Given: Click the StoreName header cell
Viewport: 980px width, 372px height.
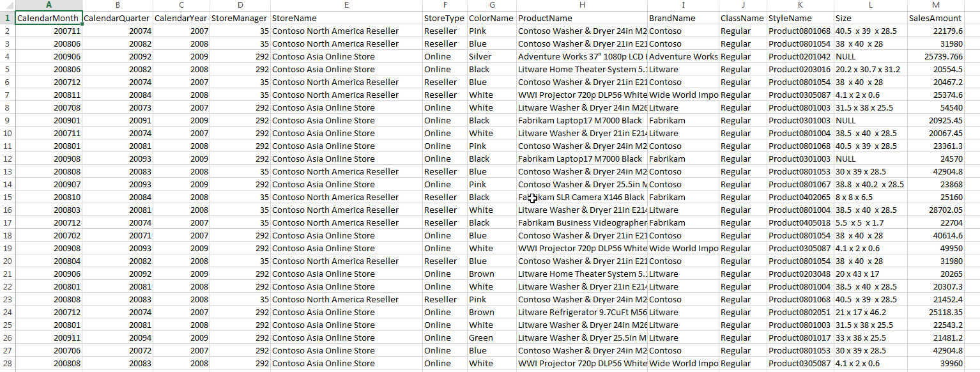Looking at the screenshot, I should tap(346, 18).
